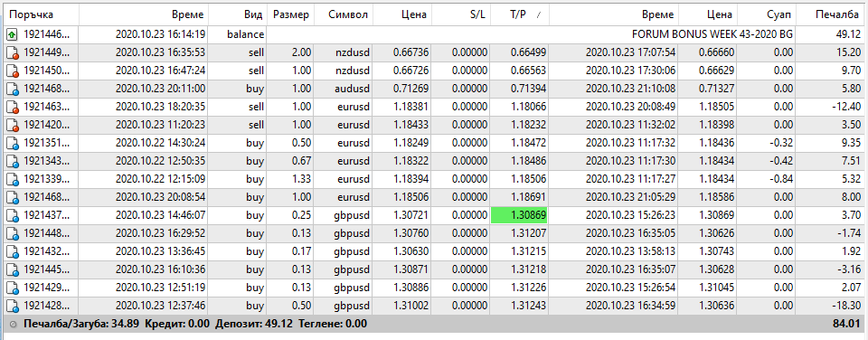Click the buy order icon in row 1921339

(x=12, y=179)
